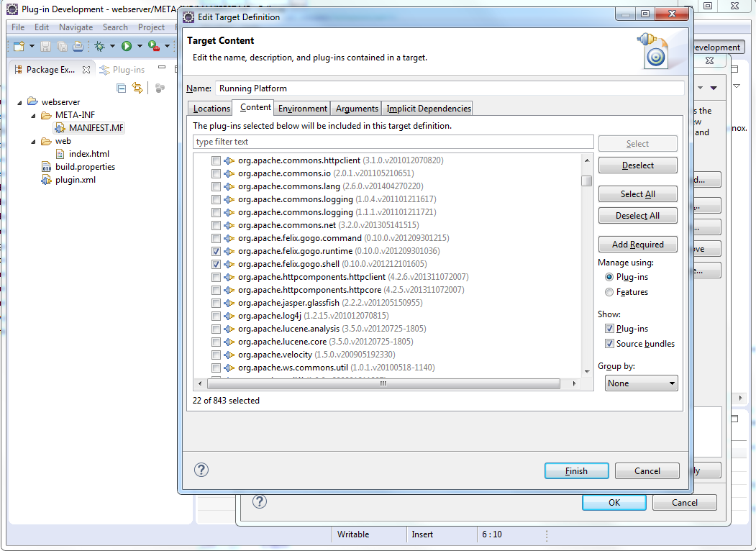The height and width of the screenshot is (551, 756).
Task: Launch Debug with the bug icon
Action: pos(100,46)
